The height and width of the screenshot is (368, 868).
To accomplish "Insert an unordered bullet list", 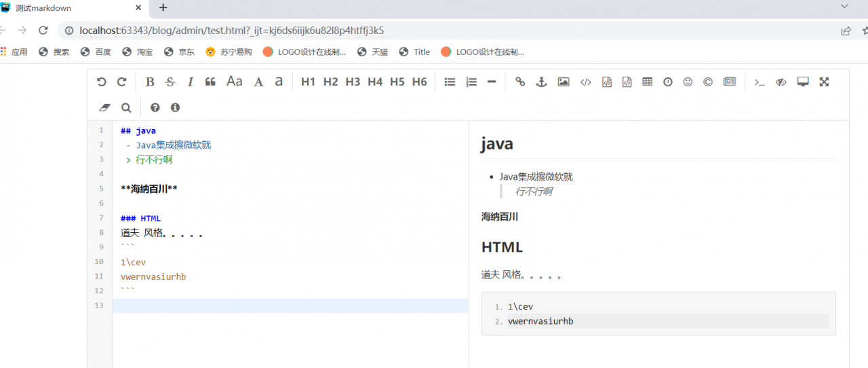I will click(x=450, y=82).
